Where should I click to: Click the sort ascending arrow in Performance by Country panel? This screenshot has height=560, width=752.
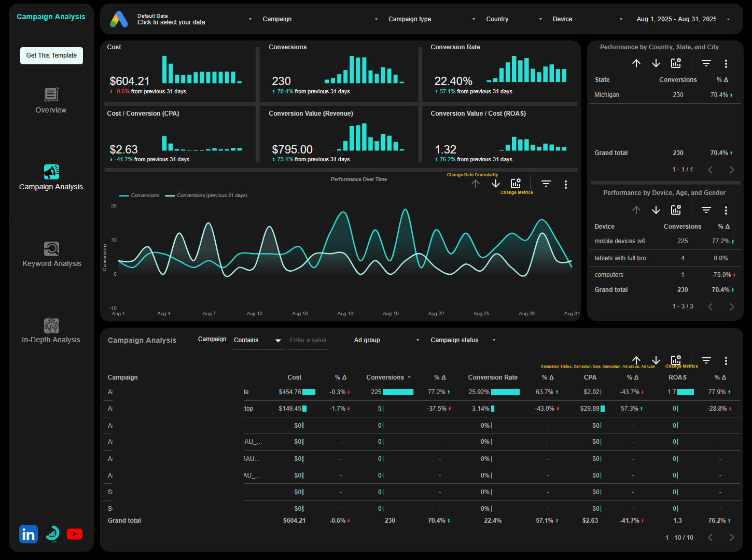(x=636, y=63)
